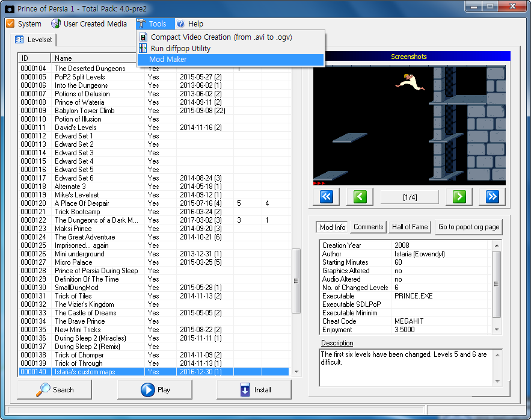Click the description box scroll up arrow
The image size is (531, 420).
coord(497,355)
